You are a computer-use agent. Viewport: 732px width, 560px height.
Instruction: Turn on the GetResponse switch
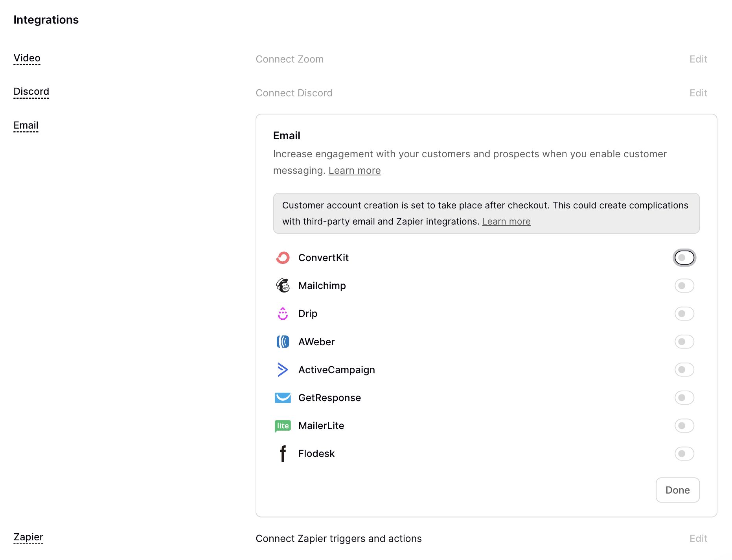pyautogui.click(x=684, y=398)
